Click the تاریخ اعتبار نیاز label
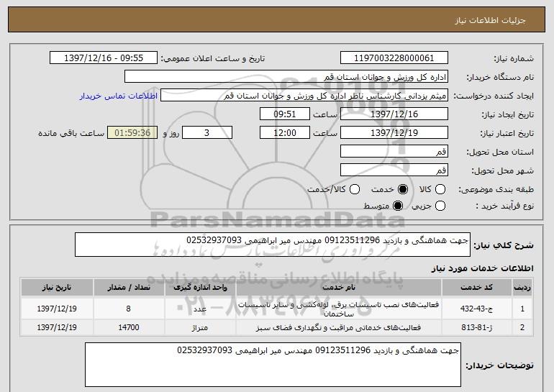This screenshot has height=392, width=554. 507,133
